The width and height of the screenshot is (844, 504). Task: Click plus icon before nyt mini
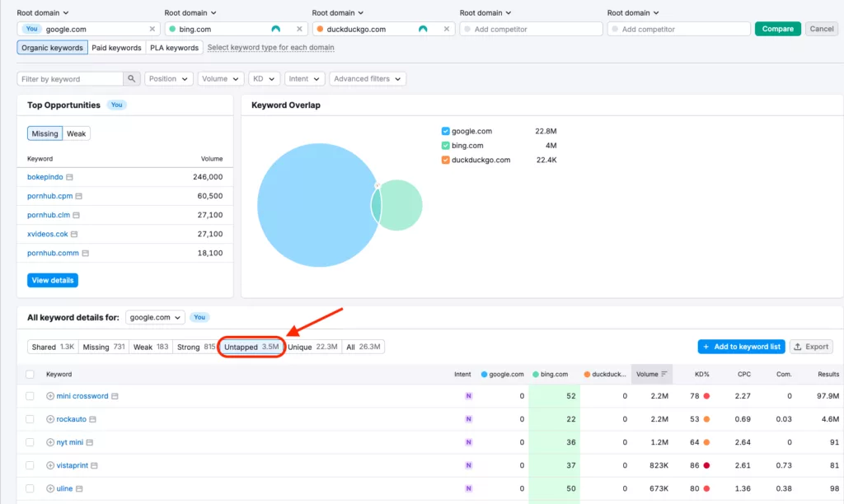(x=50, y=442)
